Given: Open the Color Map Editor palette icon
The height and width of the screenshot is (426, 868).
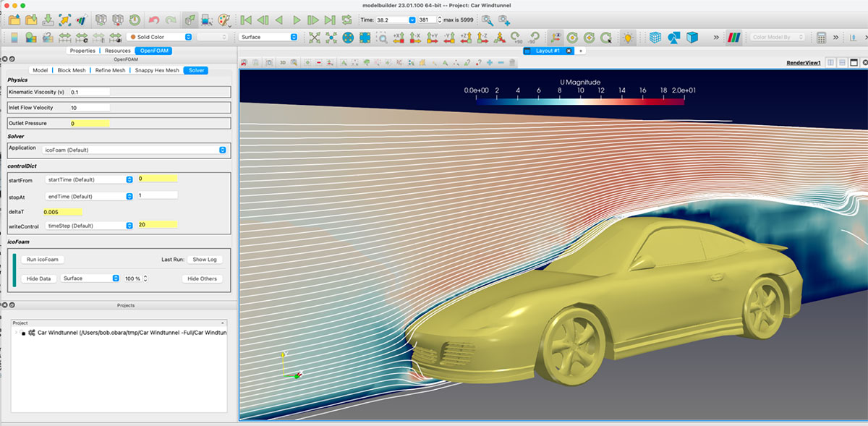Looking at the screenshot, I should coord(223,20).
